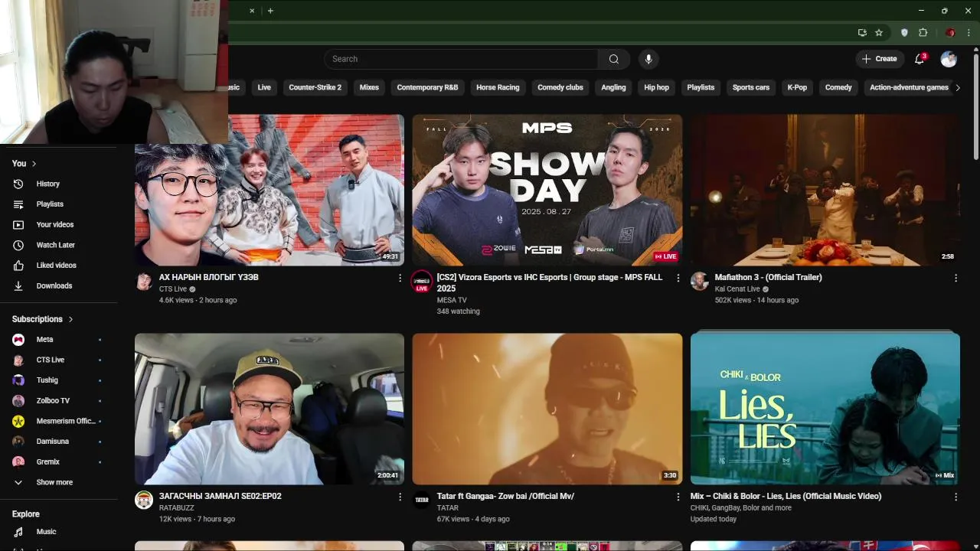The width and height of the screenshot is (980, 551).
Task: Open Kai Cenat Live channel avatar
Action: [x=699, y=281]
